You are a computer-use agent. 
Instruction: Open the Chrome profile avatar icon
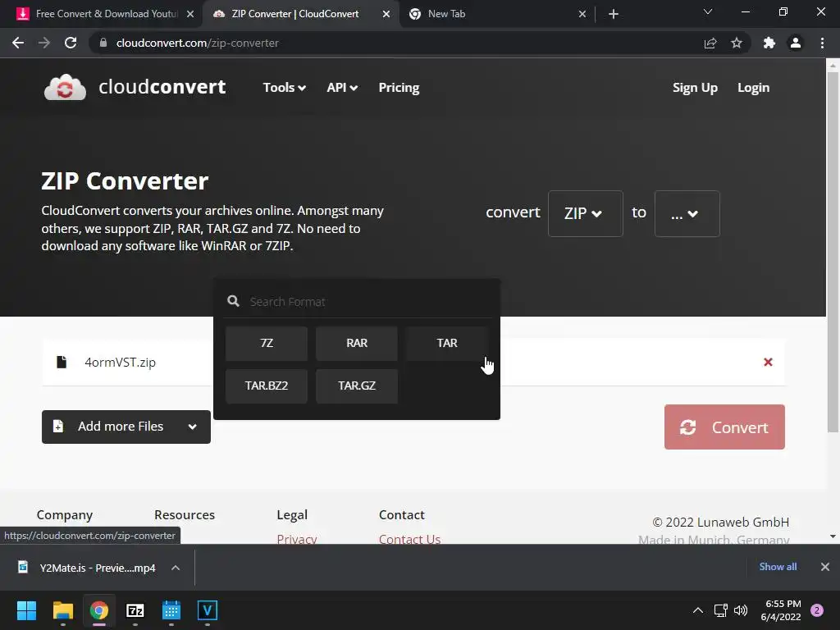(796, 43)
